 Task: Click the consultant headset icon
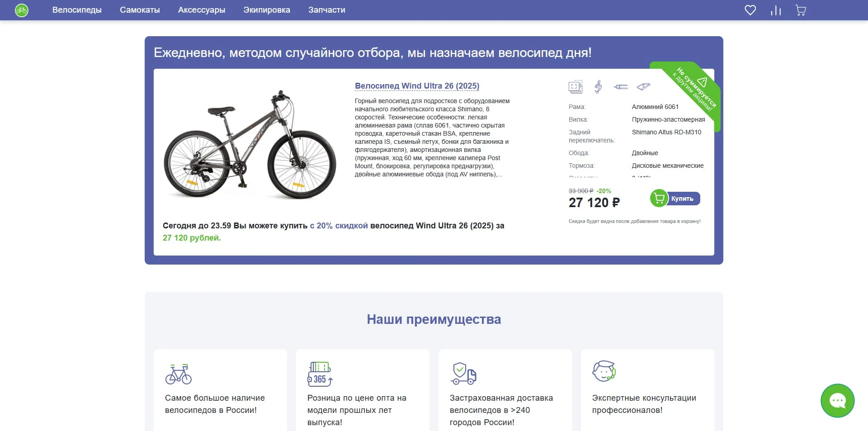[x=604, y=371]
